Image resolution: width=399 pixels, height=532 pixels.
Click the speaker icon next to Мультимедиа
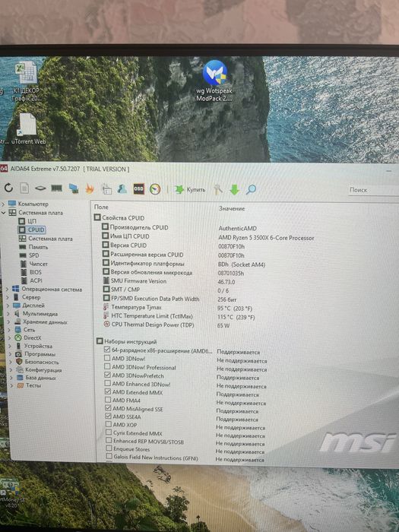pyautogui.click(x=17, y=313)
